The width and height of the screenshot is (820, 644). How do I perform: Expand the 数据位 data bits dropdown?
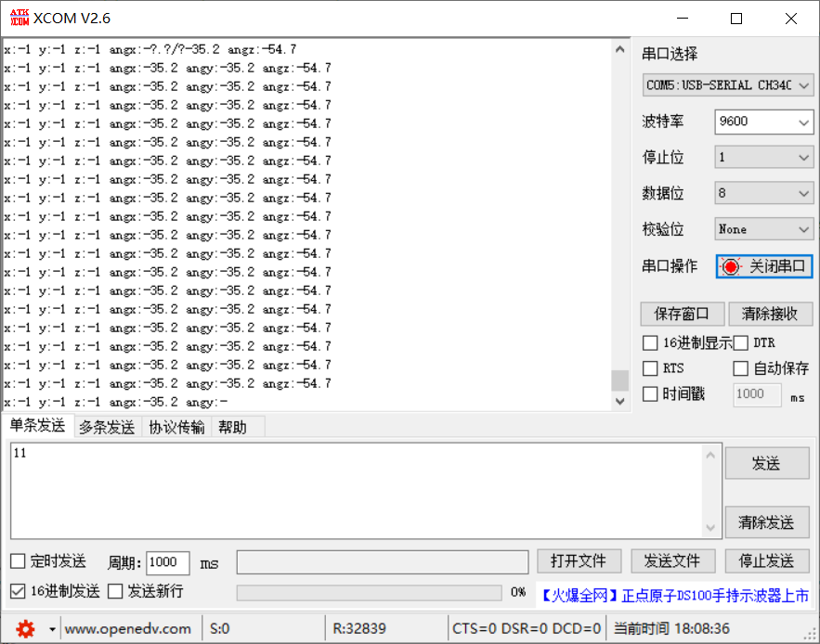[x=764, y=193]
